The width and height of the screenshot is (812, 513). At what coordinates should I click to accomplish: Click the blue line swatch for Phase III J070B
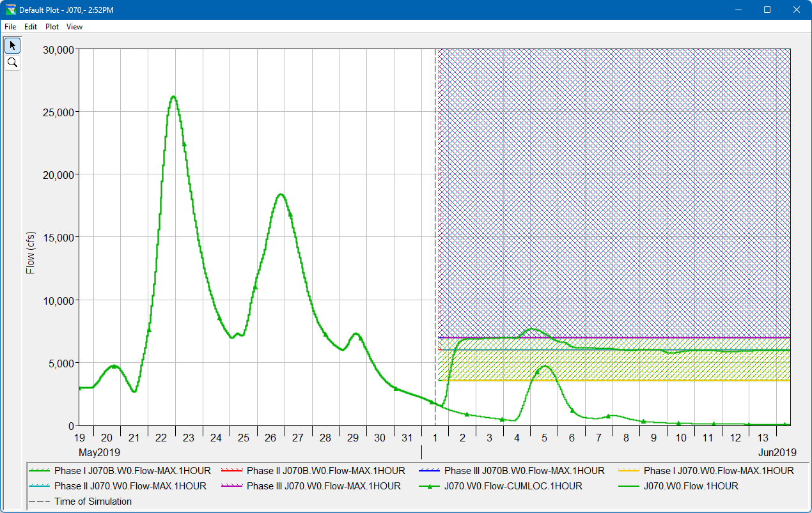(429, 471)
